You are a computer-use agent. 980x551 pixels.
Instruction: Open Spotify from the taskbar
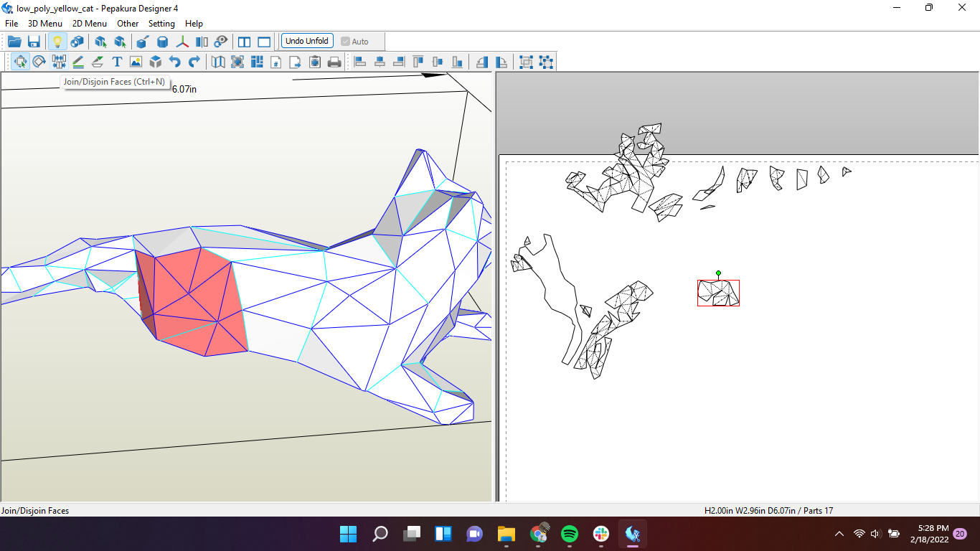(x=569, y=534)
